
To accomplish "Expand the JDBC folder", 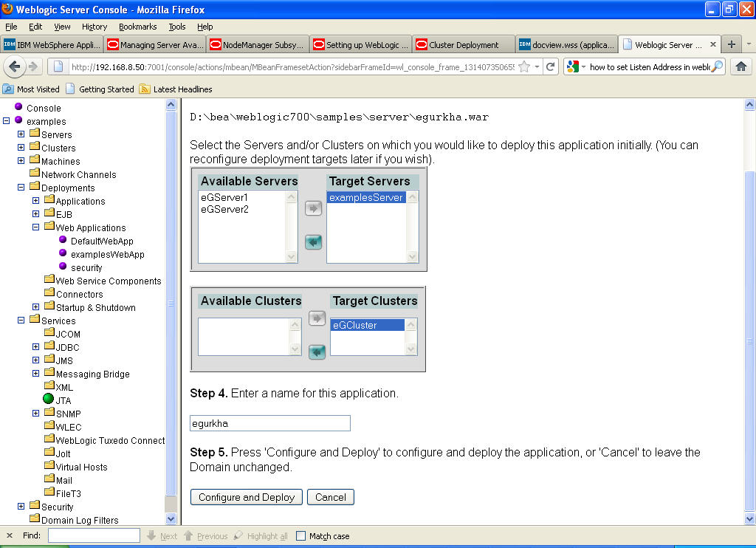I will (35, 346).
